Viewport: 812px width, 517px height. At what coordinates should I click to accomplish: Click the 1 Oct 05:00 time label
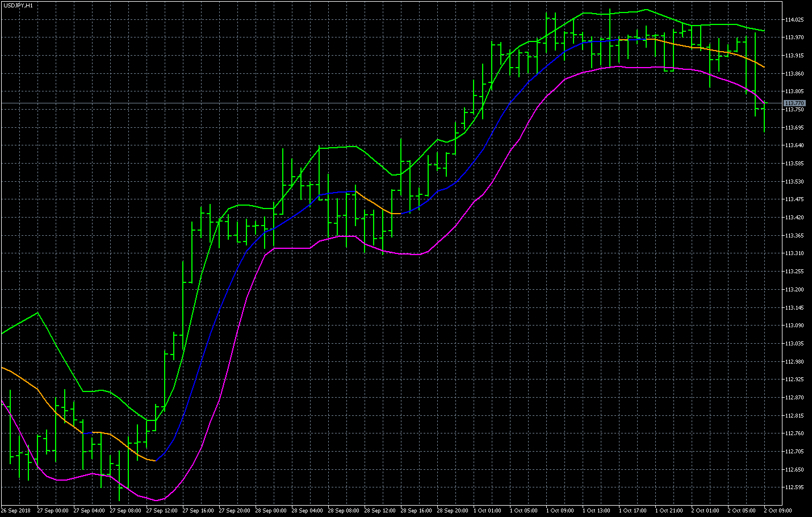coord(524,511)
